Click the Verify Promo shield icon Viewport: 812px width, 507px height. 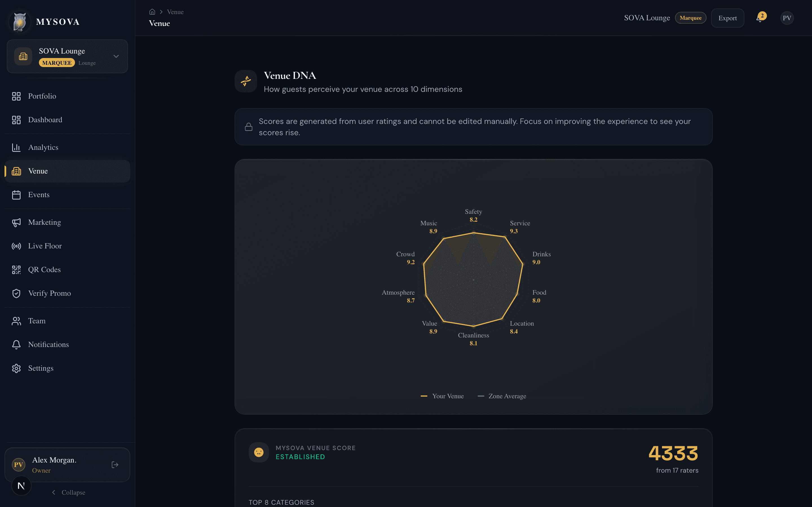[x=16, y=293]
